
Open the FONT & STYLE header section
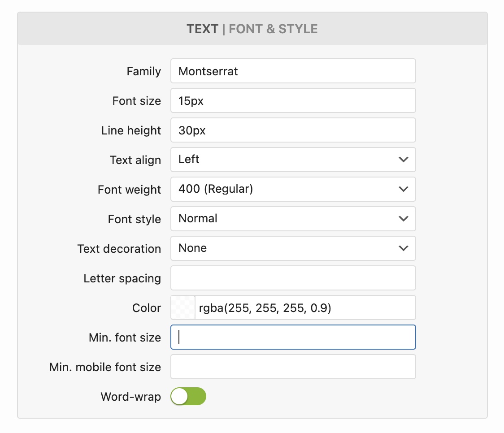click(273, 29)
